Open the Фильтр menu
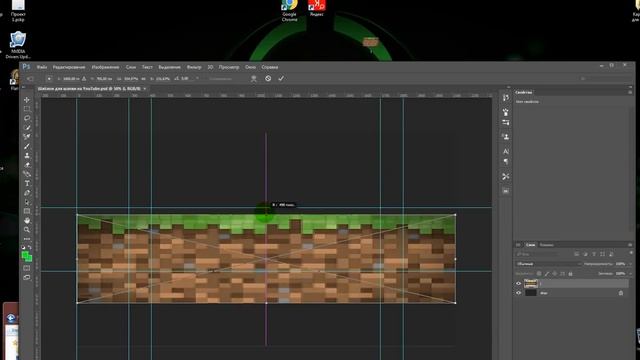This screenshot has height=360, width=640. point(194,67)
